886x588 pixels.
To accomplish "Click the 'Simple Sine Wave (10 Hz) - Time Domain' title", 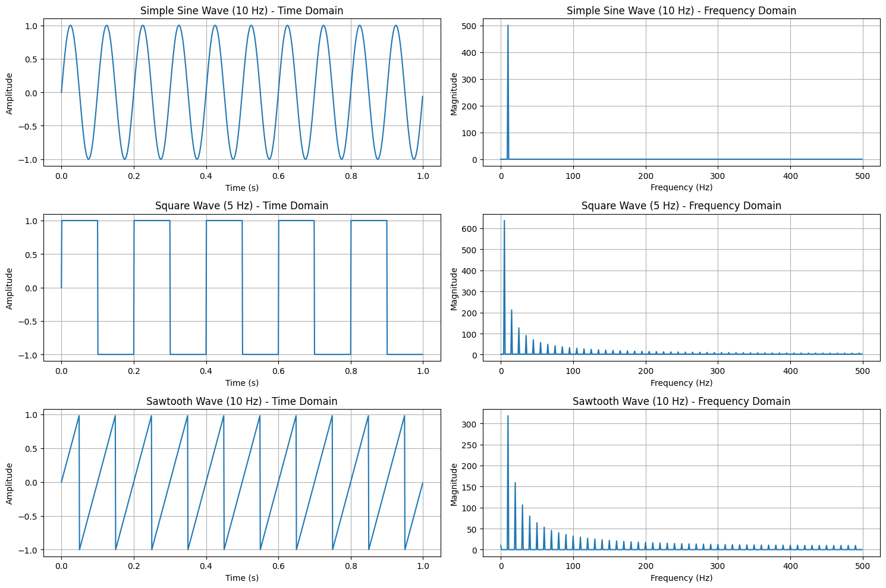I will coord(241,11).
